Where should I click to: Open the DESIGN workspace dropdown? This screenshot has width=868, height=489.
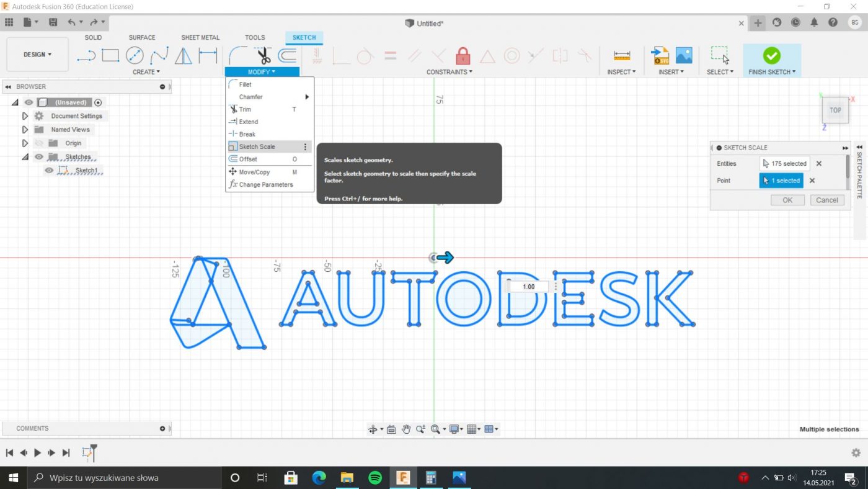[x=37, y=55]
